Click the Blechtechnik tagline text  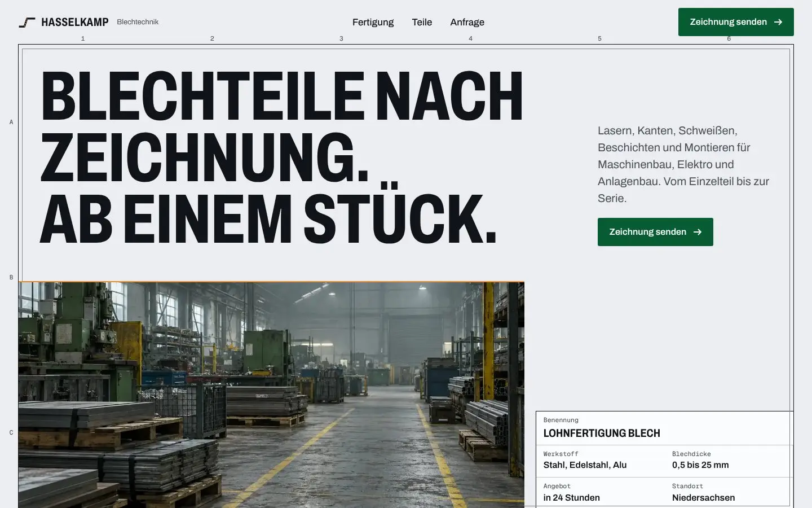click(138, 22)
